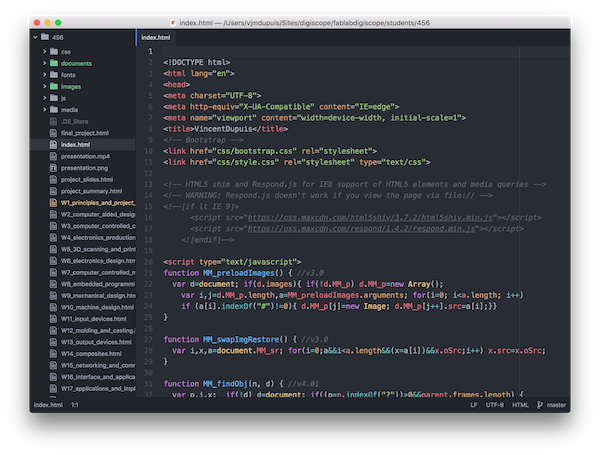Image resolution: width=600 pixels, height=455 pixels.
Task: Select index.html in the file tree
Action: pos(75,144)
